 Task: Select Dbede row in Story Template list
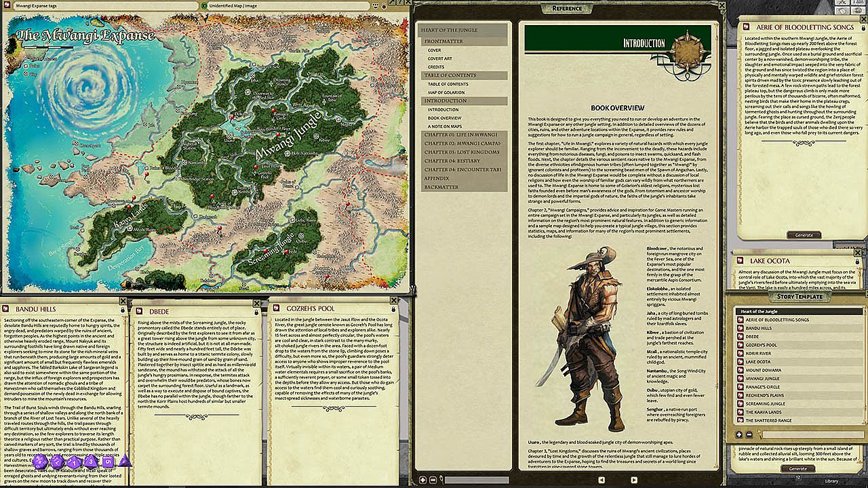pyautogui.click(x=800, y=336)
